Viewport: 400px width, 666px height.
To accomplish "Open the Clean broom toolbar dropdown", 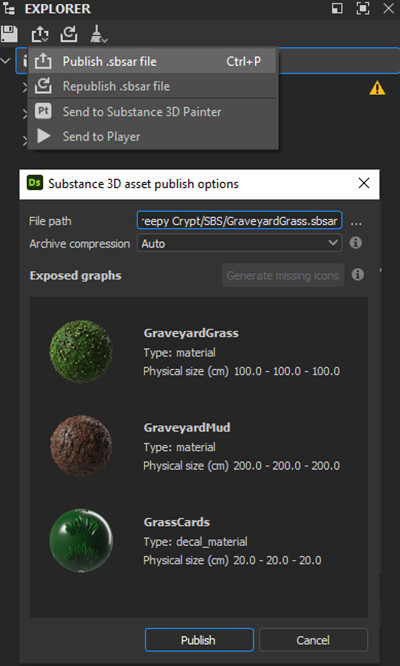I will pyautogui.click(x=99, y=34).
